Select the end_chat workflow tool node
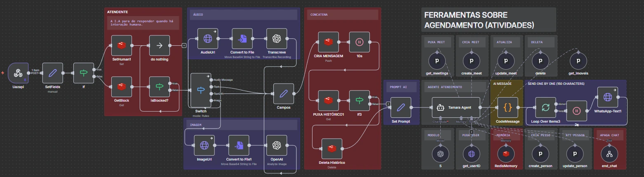This screenshot has height=177, width=644. click(609, 154)
